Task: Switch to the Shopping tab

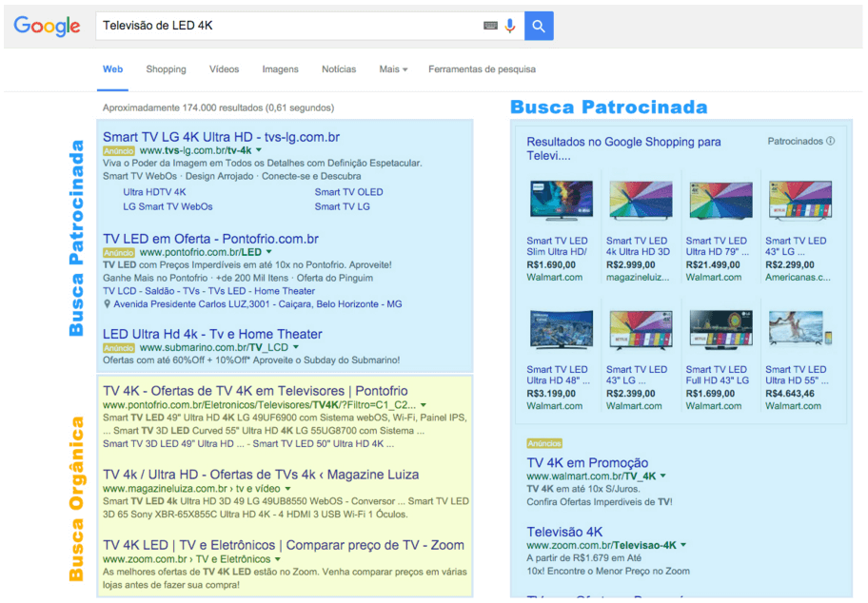Action: (x=166, y=69)
